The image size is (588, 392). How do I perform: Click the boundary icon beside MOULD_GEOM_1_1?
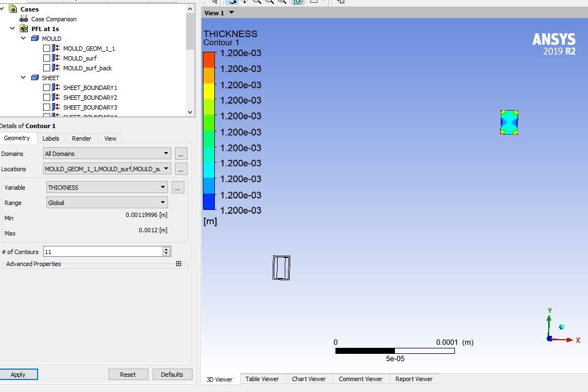[x=56, y=48]
